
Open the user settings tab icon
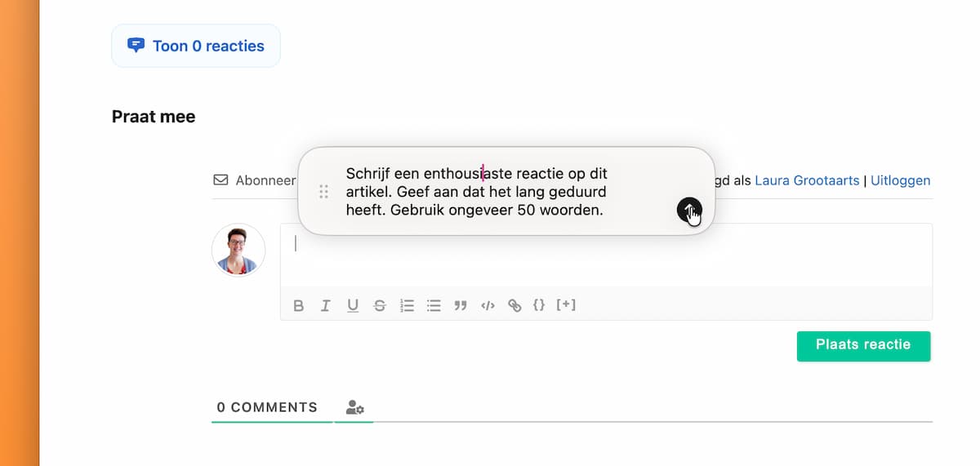click(x=354, y=407)
